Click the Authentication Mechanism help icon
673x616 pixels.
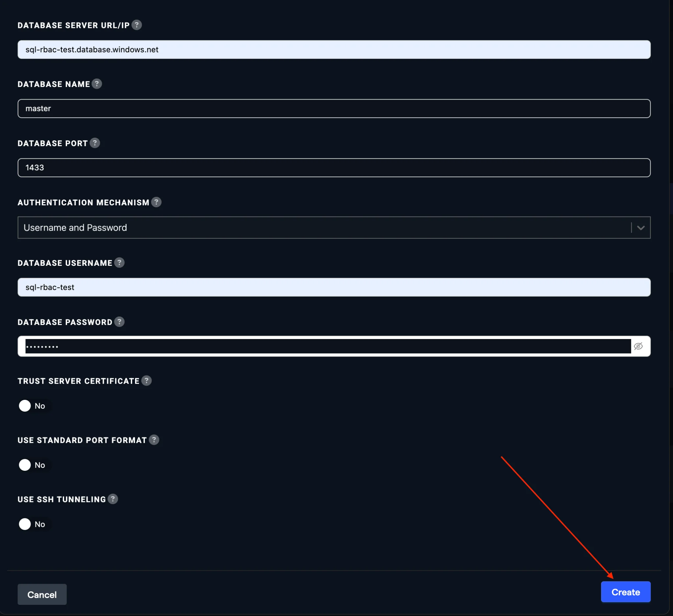[156, 202]
